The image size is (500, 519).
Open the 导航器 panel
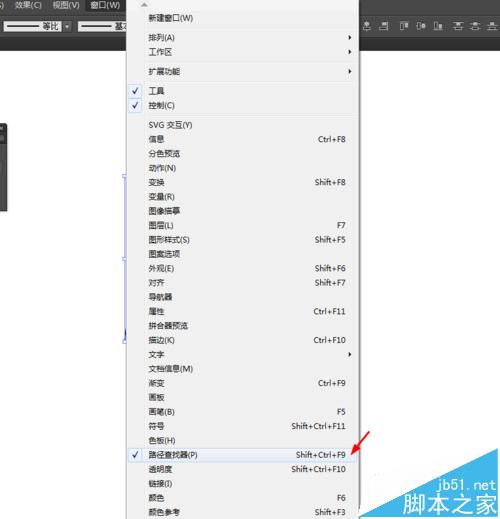click(243, 297)
